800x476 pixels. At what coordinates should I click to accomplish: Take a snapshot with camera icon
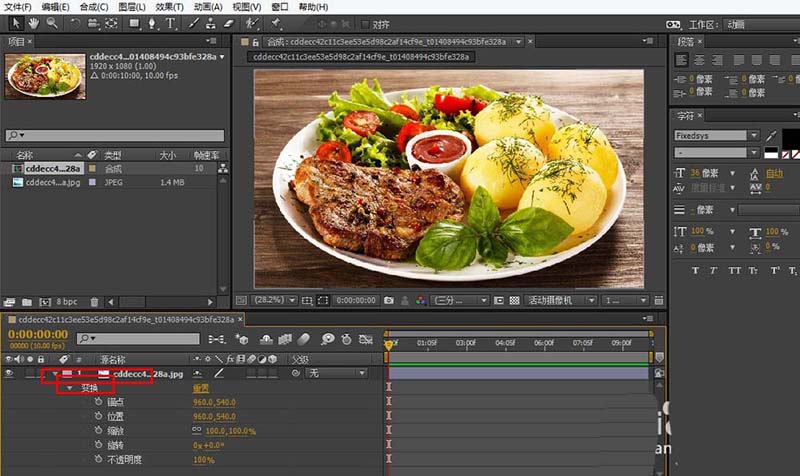[x=389, y=300]
